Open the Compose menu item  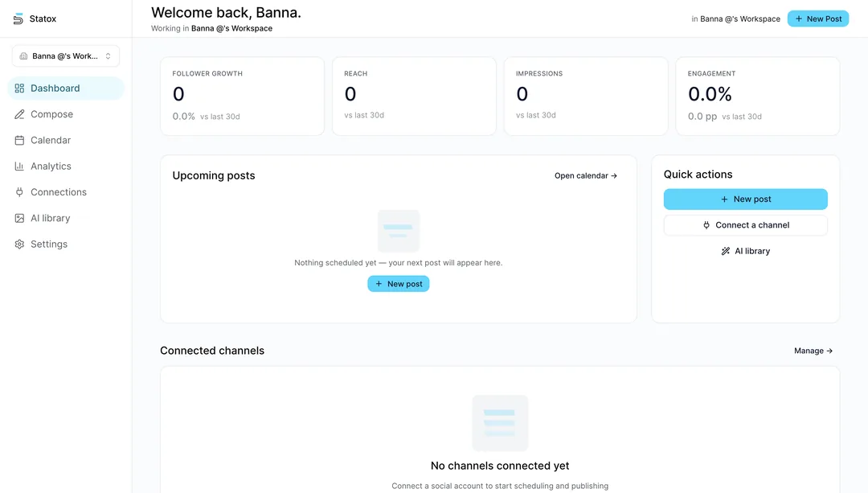[x=66, y=114]
